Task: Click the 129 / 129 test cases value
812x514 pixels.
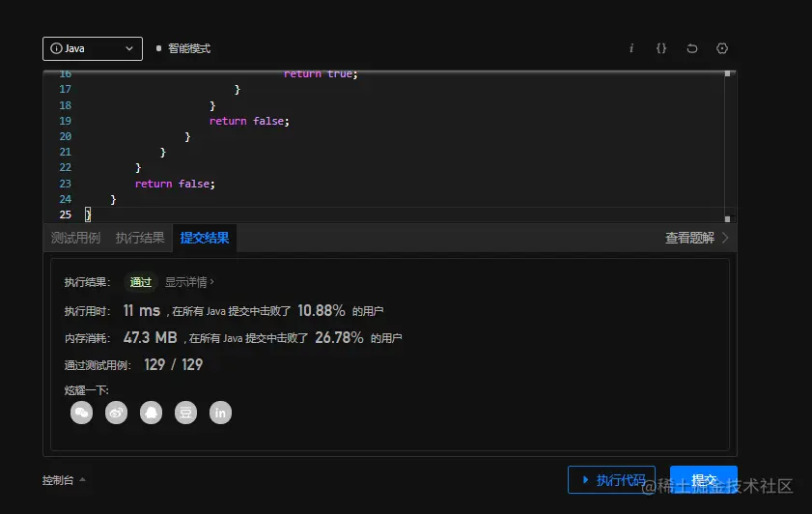Action: 173,365
